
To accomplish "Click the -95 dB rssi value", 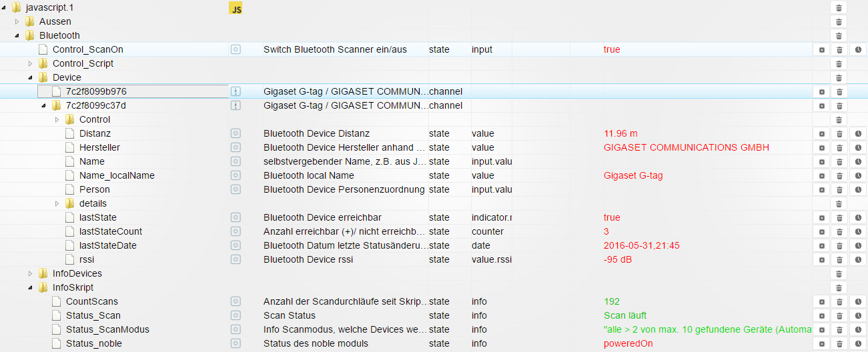I will [x=618, y=259].
